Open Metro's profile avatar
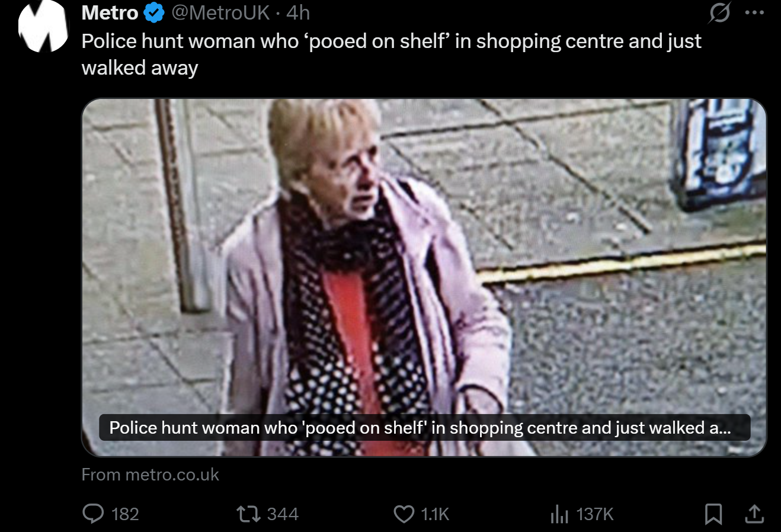The height and width of the screenshot is (532, 781). click(44, 25)
